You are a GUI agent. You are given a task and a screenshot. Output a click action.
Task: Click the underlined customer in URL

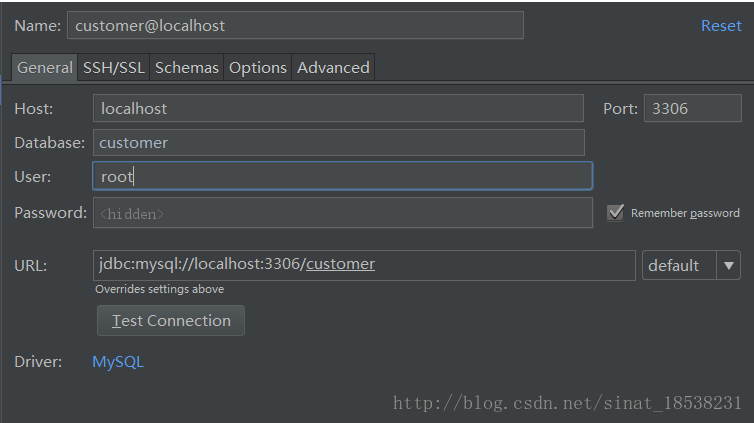click(340, 264)
